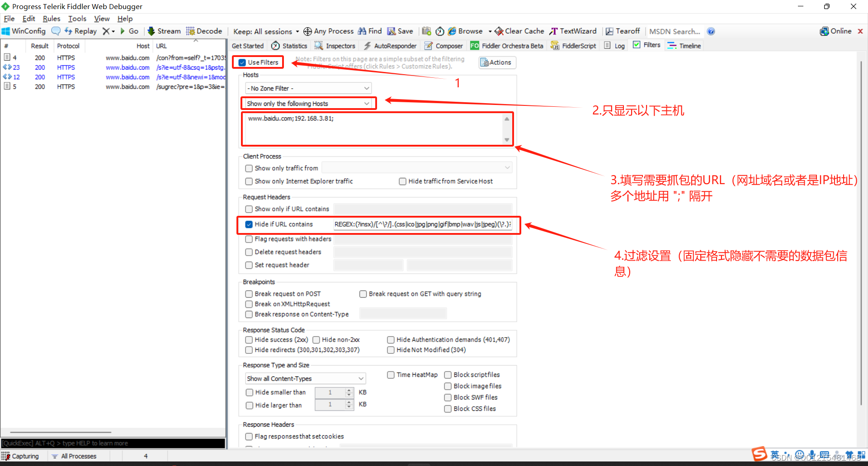868x466 pixels.
Task: Uncheck the Use Filters checkbox
Action: (242, 62)
